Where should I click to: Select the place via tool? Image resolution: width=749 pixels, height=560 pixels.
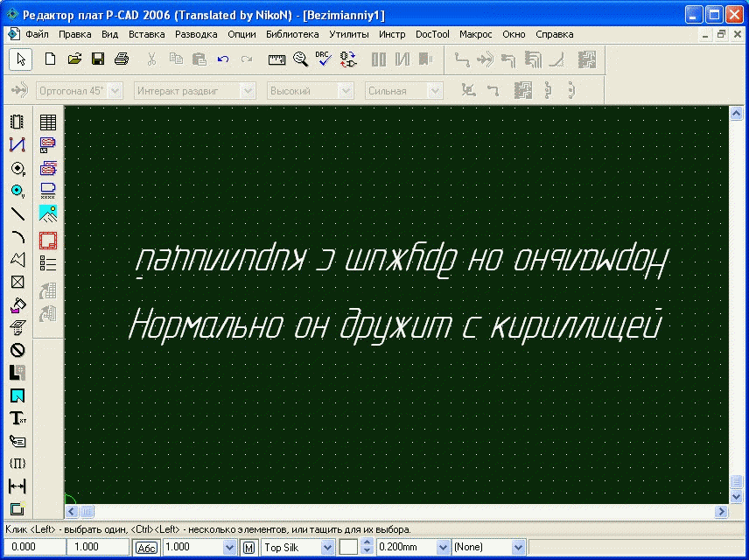tap(17, 191)
